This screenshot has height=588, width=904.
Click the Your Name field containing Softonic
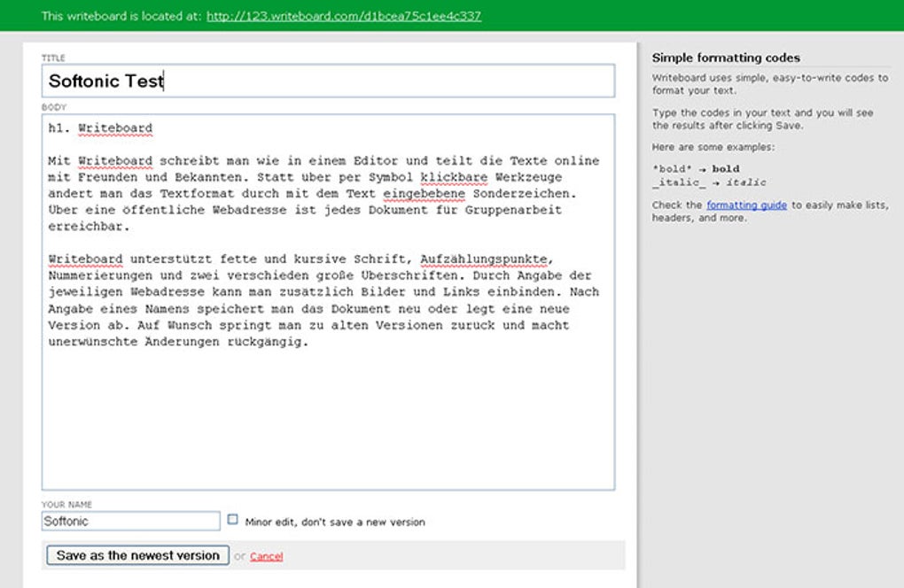point(130,522)
